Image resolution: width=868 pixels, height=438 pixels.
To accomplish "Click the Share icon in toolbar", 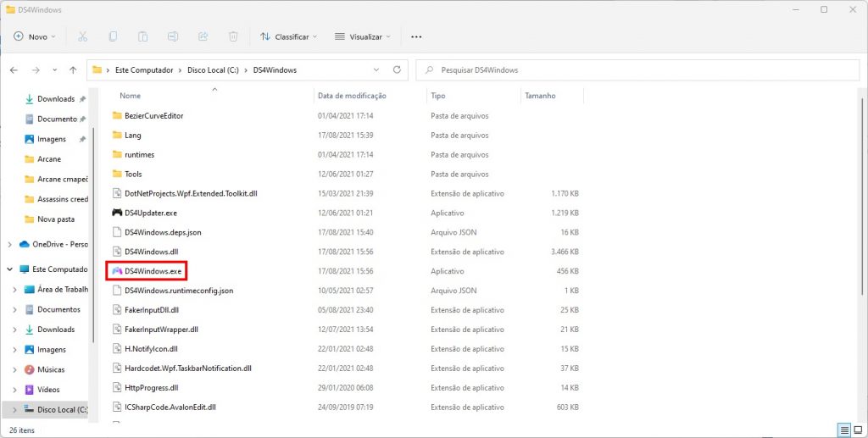I will (203, 36).
